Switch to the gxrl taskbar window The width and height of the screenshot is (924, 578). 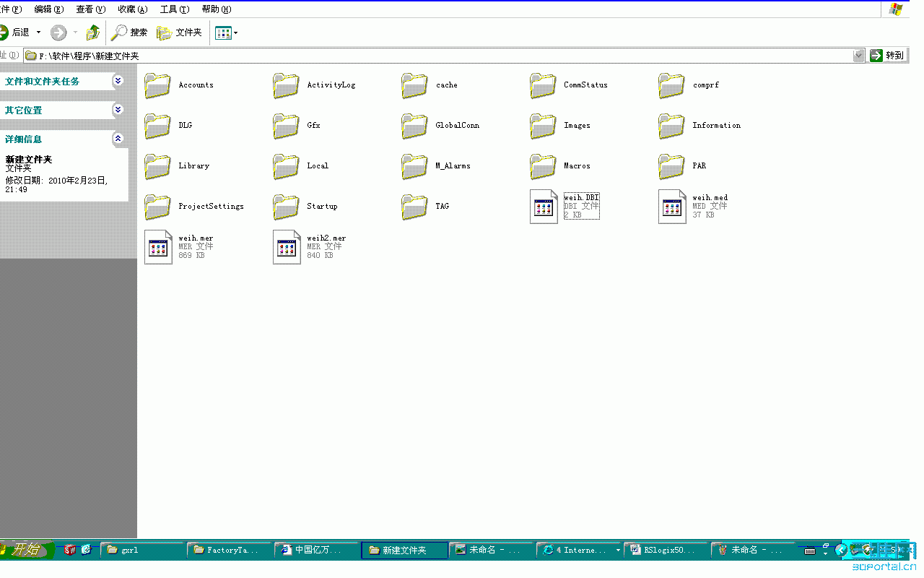pyautogui.click(x=143, y=550)
